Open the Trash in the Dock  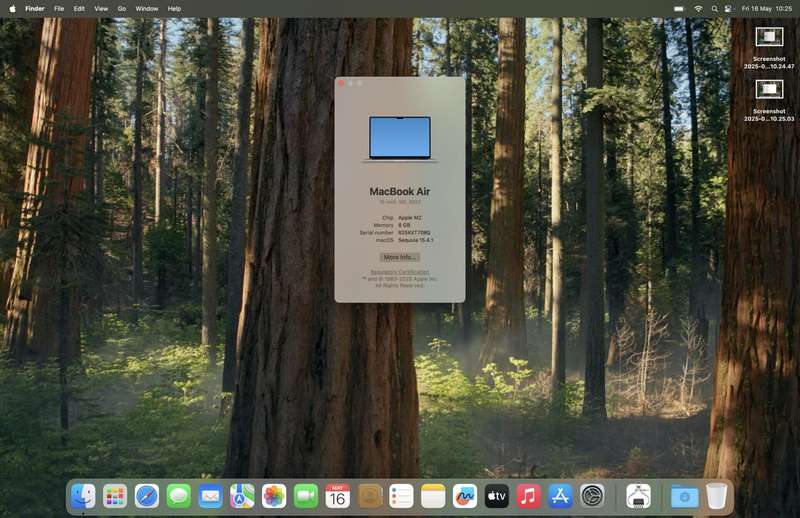716,496
